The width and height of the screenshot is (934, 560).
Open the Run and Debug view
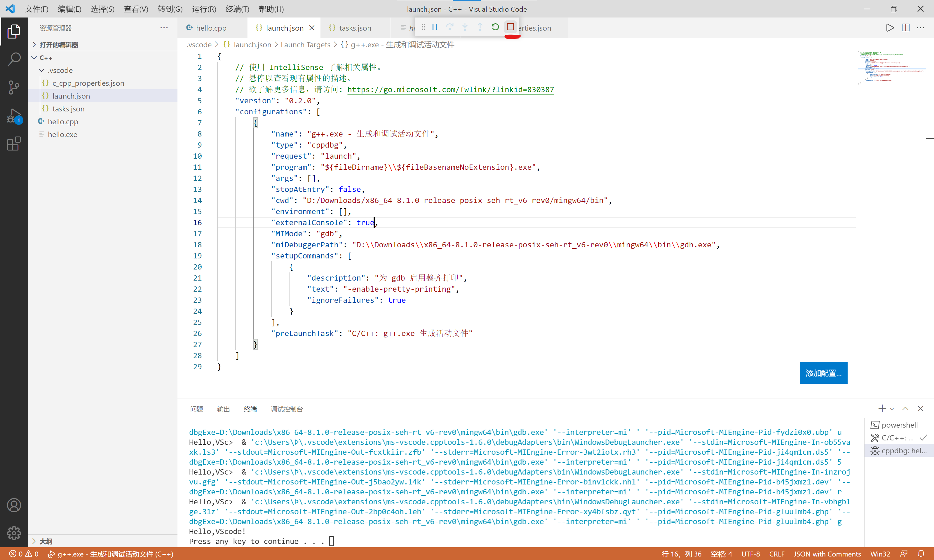[14, 116]
